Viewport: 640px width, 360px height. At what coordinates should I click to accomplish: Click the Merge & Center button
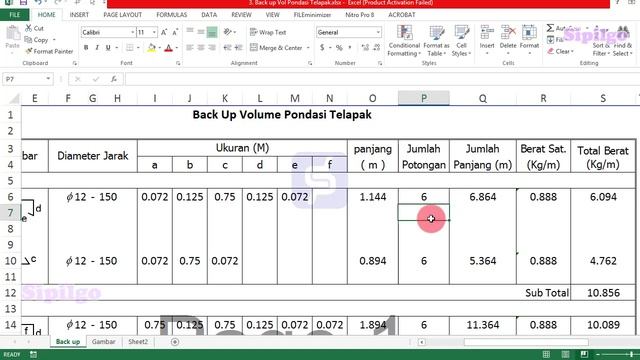[276, 48]
